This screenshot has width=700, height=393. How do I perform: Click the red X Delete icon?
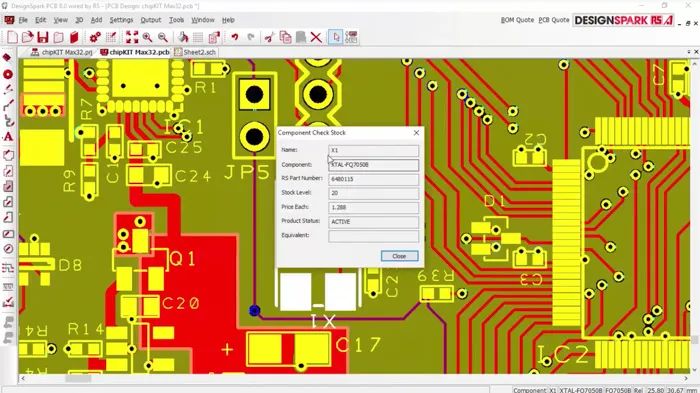[x=316, y=37]
